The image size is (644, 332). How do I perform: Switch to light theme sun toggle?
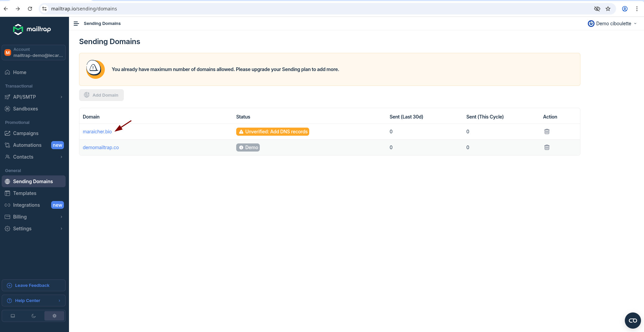[x=54, y=316]
